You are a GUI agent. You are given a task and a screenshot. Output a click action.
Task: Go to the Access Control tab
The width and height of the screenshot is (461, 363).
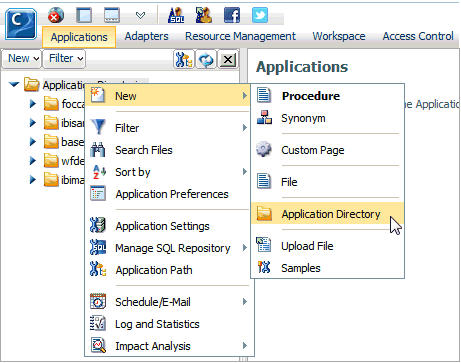[418, 36]
